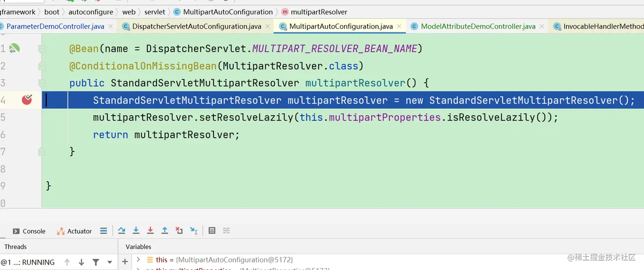The image size is (644, 270).
Task: Collapse the multipartResolver method fold marker
Action: tap(42, 83)
